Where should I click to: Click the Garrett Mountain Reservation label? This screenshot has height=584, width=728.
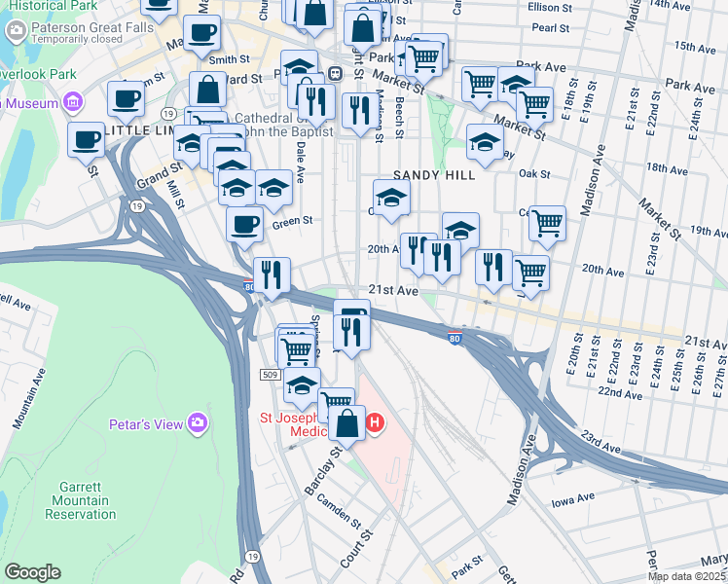coord(81,500)
